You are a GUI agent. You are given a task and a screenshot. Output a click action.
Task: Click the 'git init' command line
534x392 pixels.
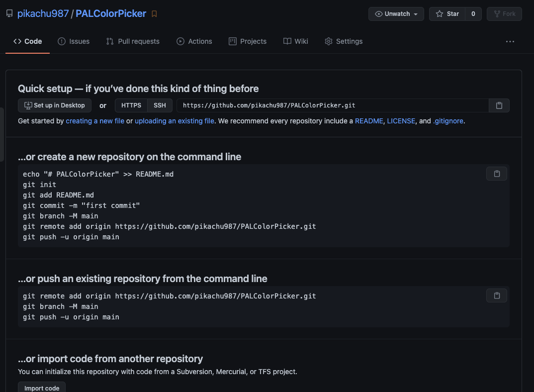coord(39,185)
